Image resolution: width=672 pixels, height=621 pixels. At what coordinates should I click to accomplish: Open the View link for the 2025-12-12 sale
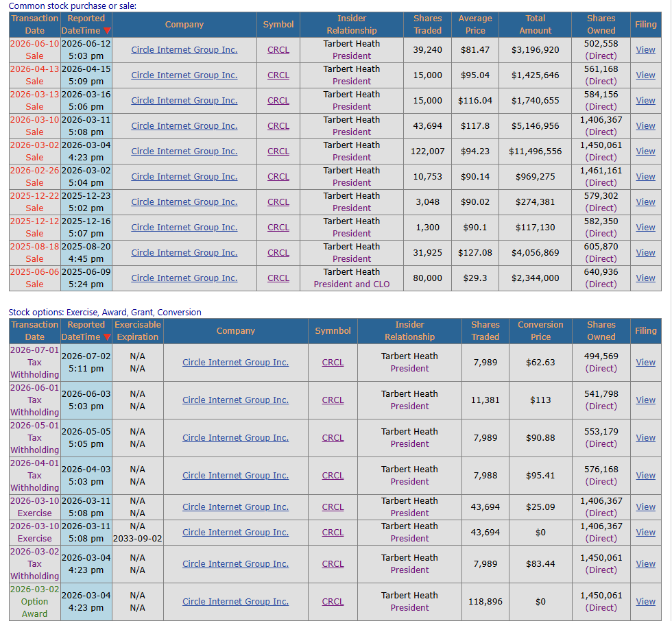pyautogui.click(x=645, y=228)
